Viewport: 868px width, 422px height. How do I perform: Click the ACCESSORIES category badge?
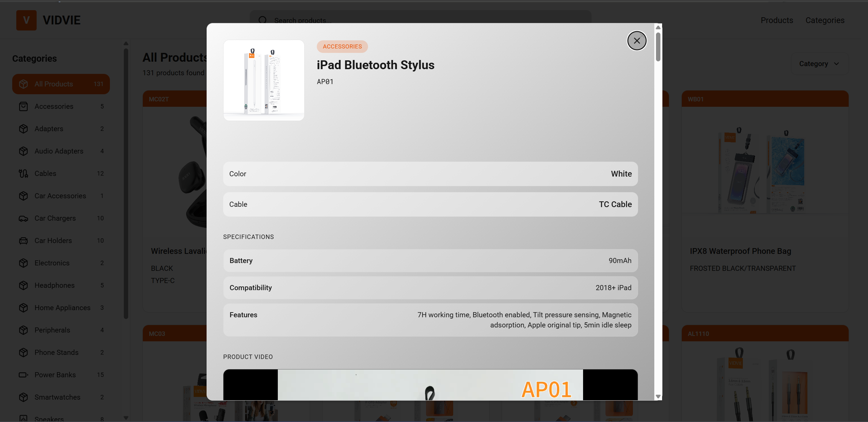342,46
